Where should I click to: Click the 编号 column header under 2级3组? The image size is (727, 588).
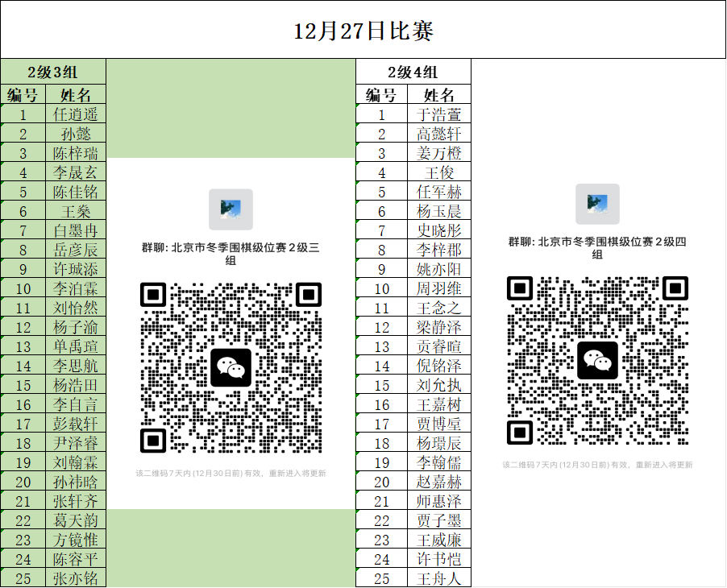[x=23, y=95]
